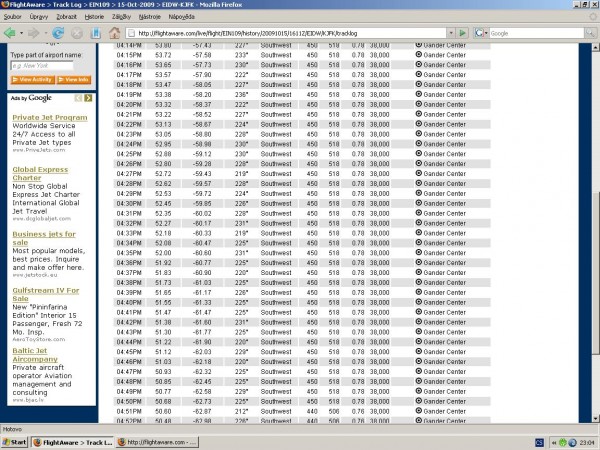Open the Home page icon
Viewport: 600px width, 450px height.
(114, 33)
